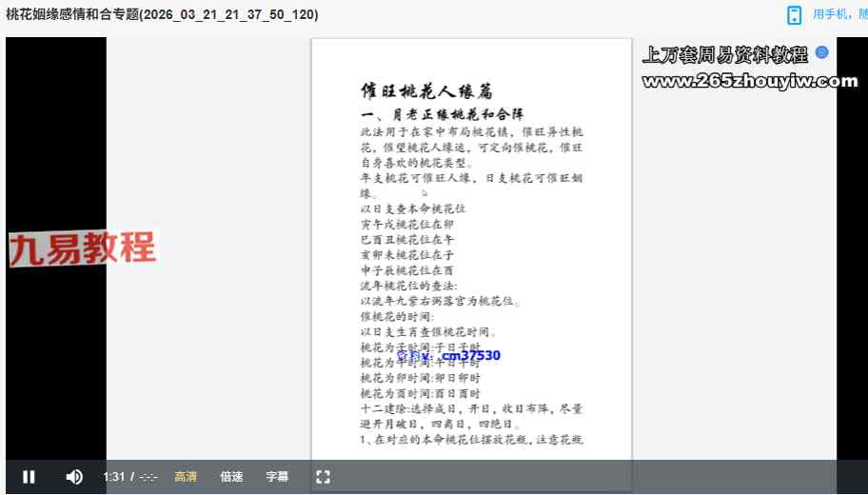868x495 pixels.
Task: Click the video title 桃花姻缘感情和合专题
Action: pos(162,15)
